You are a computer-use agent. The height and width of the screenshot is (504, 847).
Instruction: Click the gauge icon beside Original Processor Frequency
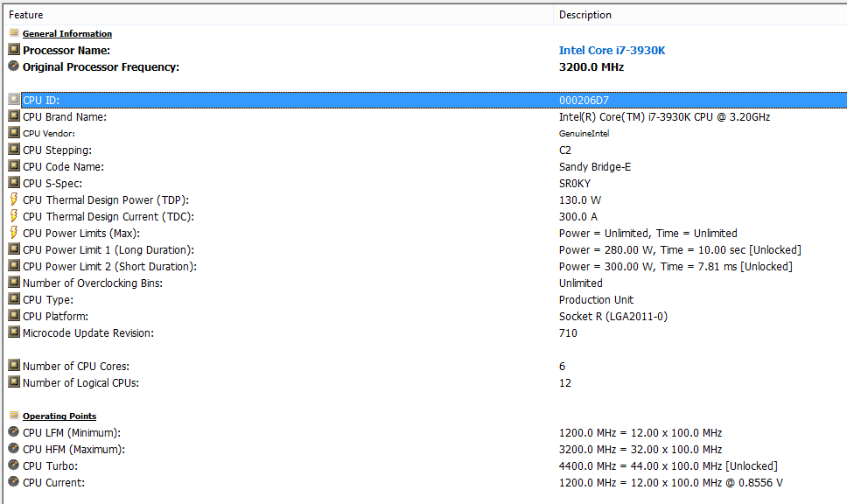pyautogui.click(x=14, y=66)
